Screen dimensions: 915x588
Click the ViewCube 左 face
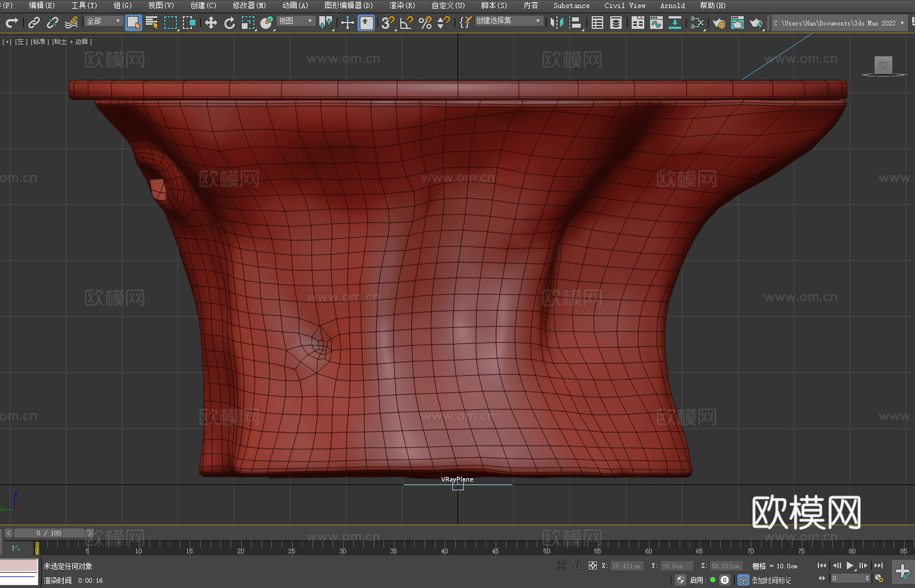[x=883, y=65]
